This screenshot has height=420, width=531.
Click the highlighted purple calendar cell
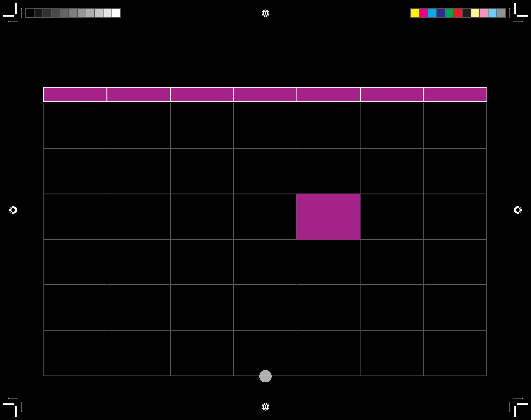point(328,217)
